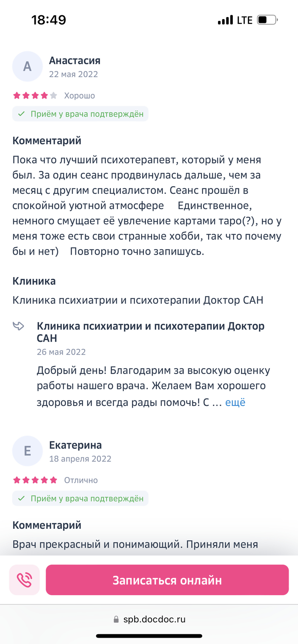Click the reply arrow icon beside clinic response
298x644 pixels.
point(19,326)
